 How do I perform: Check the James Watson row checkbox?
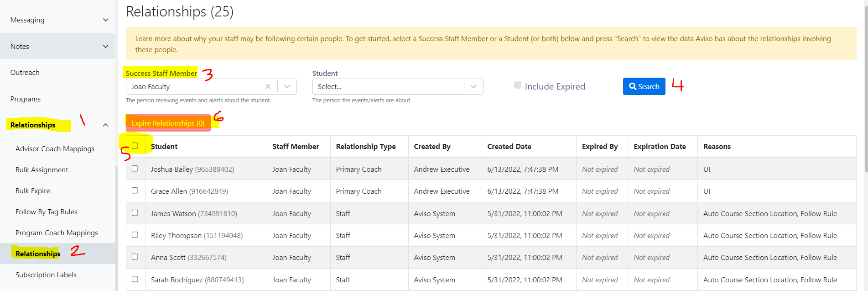tap(135, 213)
